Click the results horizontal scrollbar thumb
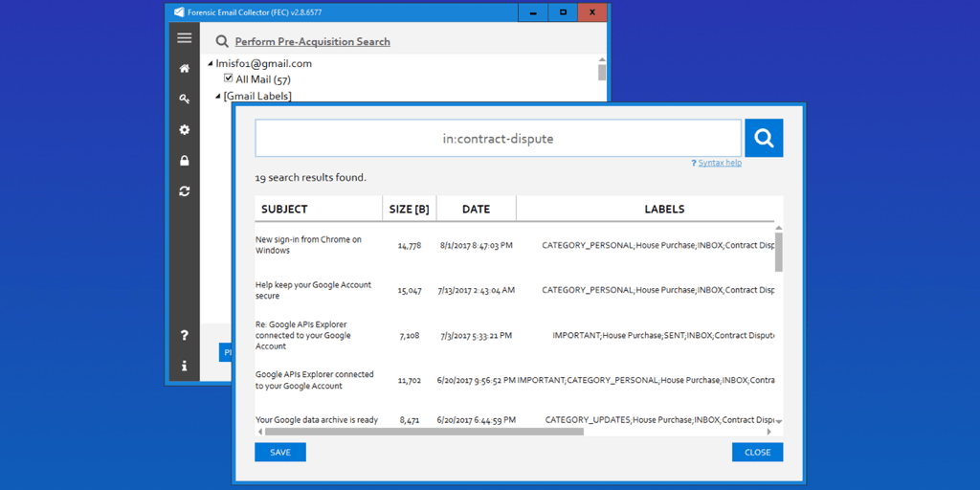 tap(424, 432)
